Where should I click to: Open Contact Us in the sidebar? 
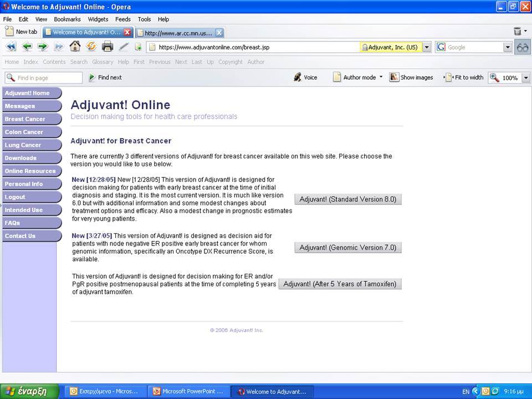32,236
